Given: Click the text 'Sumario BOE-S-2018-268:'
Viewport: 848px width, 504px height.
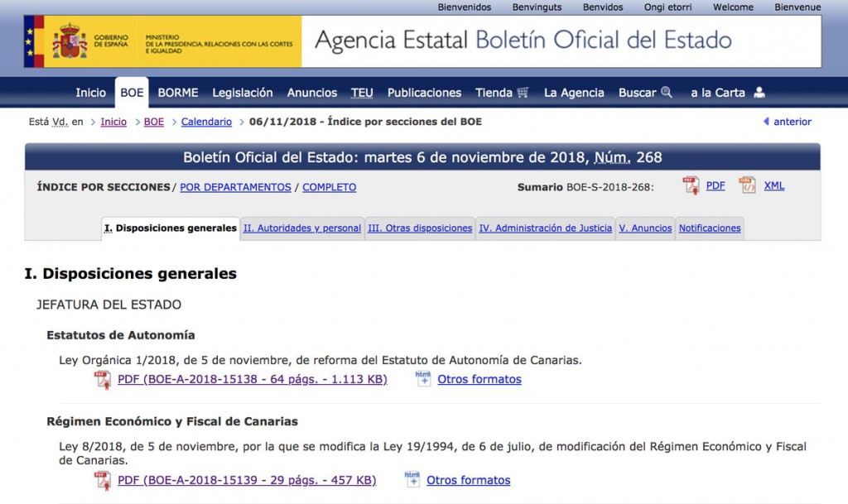Looking at the screenshot, I should [585, 187].
